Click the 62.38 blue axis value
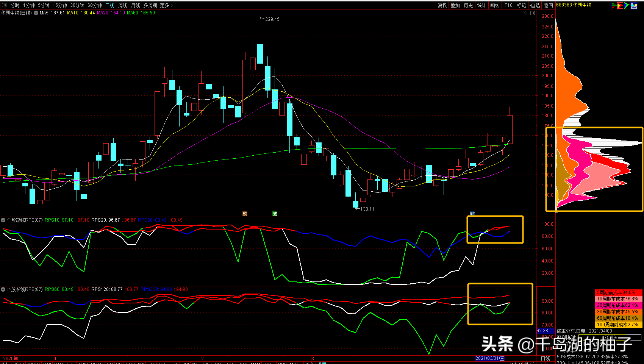This screenshot has width=644, height=364. coord(546,331)
